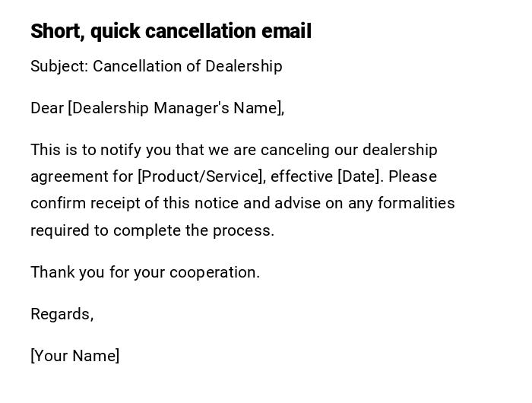Click the Subject line text
The image size is (532, 403).
(x=156, y=66)
